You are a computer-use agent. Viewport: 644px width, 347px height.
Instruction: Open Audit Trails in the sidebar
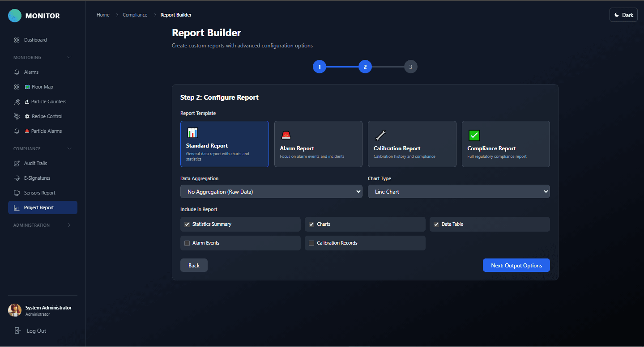click(x=43, y=163)
